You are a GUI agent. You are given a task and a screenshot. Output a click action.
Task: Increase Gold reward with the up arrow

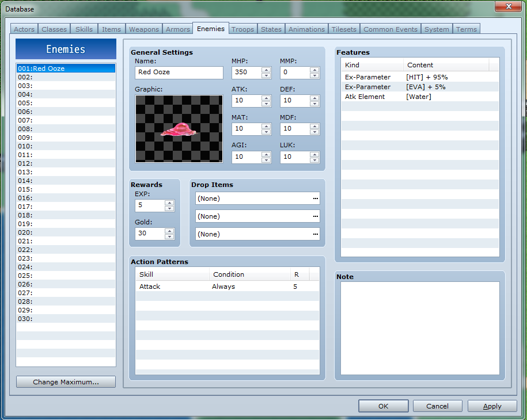169,231
